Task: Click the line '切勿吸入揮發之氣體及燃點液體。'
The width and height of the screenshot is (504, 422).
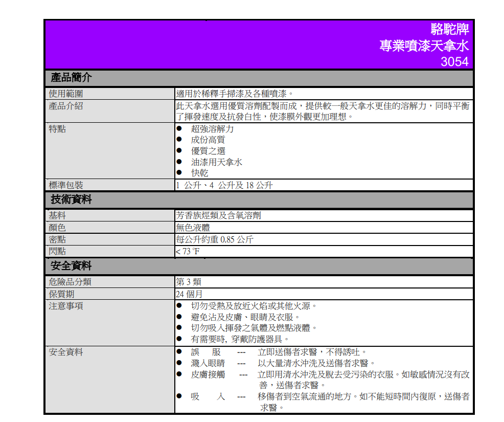Action: click(254, 328)
